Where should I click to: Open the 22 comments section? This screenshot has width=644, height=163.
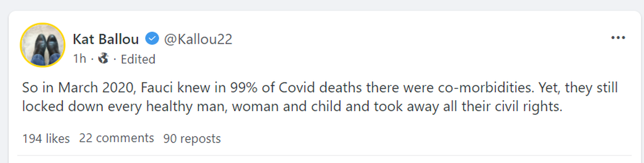click(116, 138)
